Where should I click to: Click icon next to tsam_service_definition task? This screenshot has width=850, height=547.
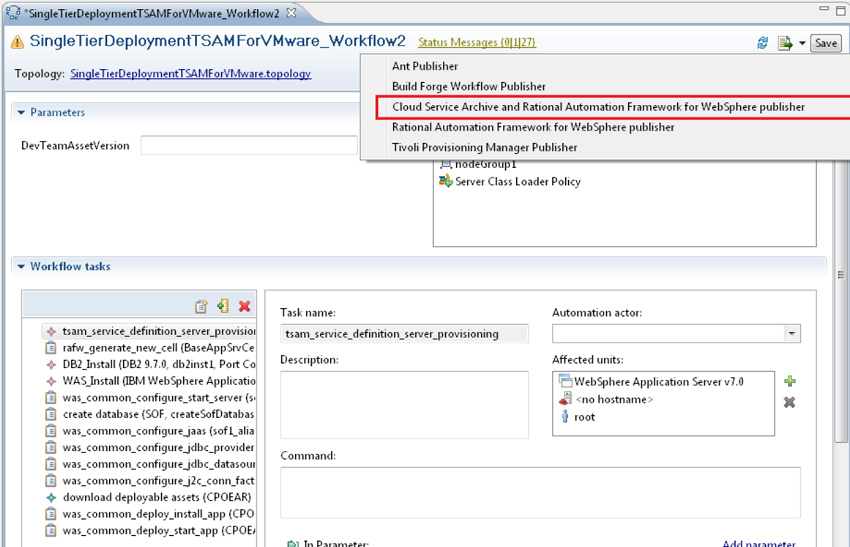coord(51,331)
